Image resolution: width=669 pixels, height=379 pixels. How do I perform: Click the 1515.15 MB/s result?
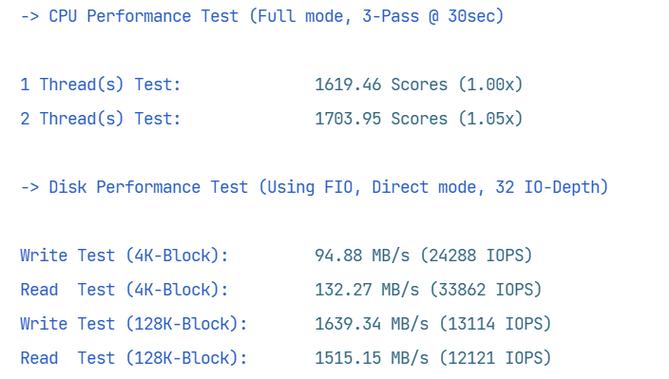[372, 358]
